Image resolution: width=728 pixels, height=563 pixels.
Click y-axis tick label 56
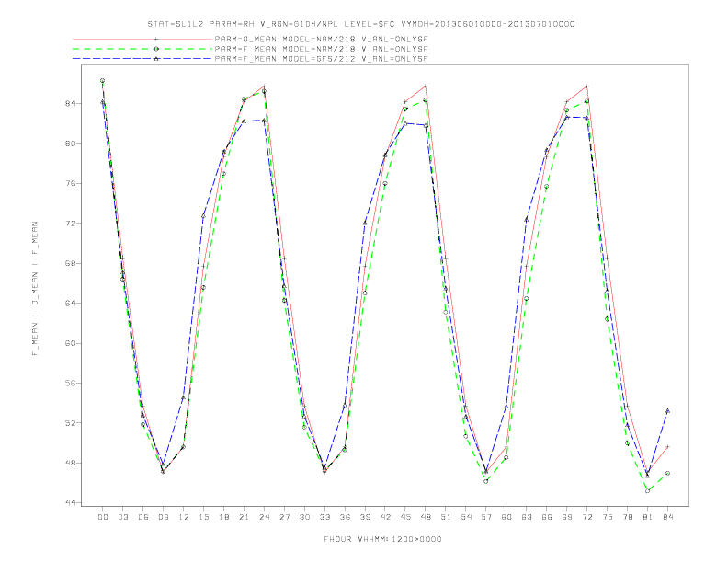coord(70,384)
